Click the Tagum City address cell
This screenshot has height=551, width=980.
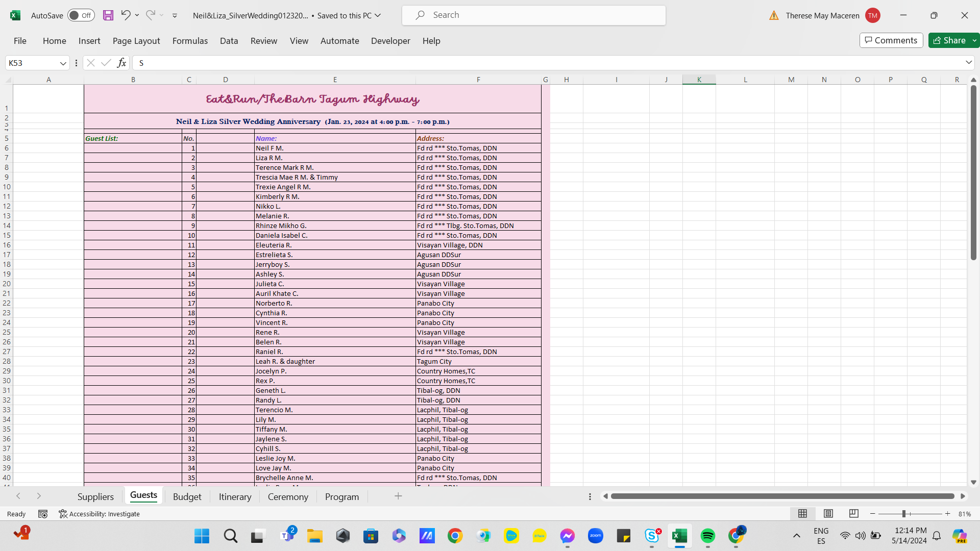(478, 361)
